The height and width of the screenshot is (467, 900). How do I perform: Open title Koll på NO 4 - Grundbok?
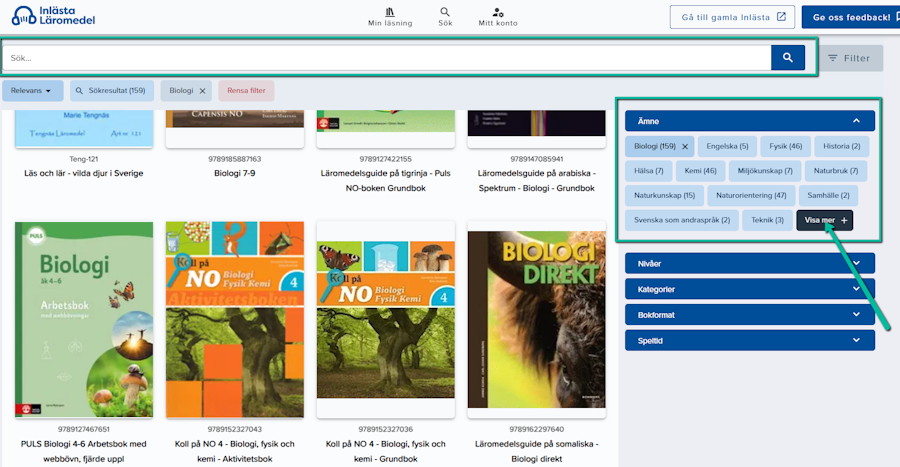click(386, 452)
